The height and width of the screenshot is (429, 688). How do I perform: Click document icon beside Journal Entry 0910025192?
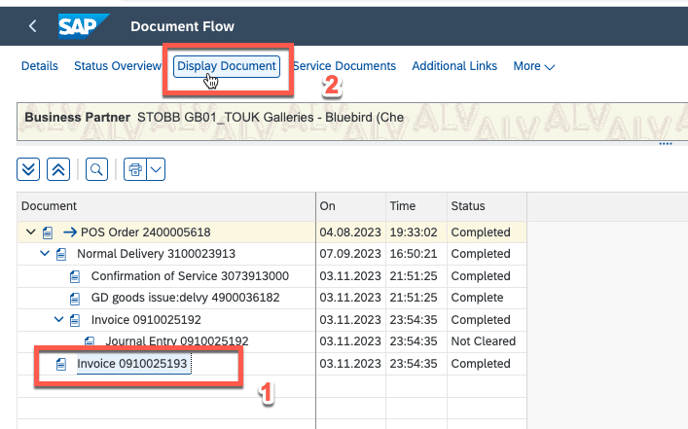[90, 342]
